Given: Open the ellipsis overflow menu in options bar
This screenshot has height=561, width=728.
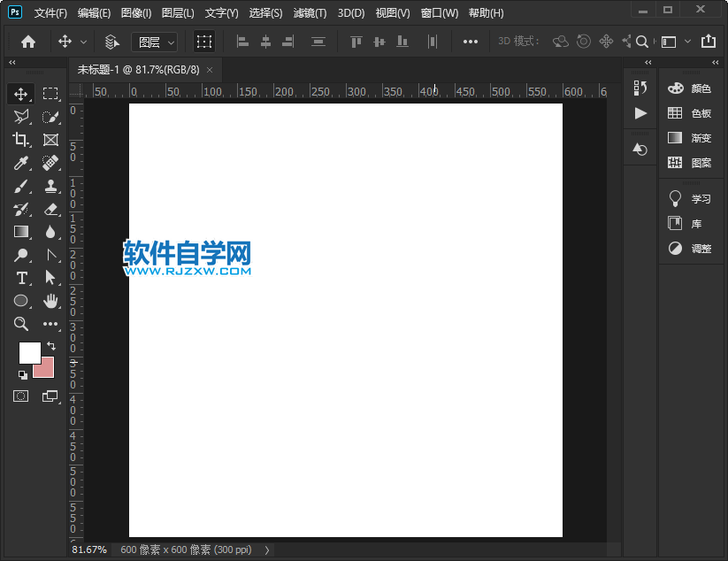Looking at the screenshot, I should 470,41.
